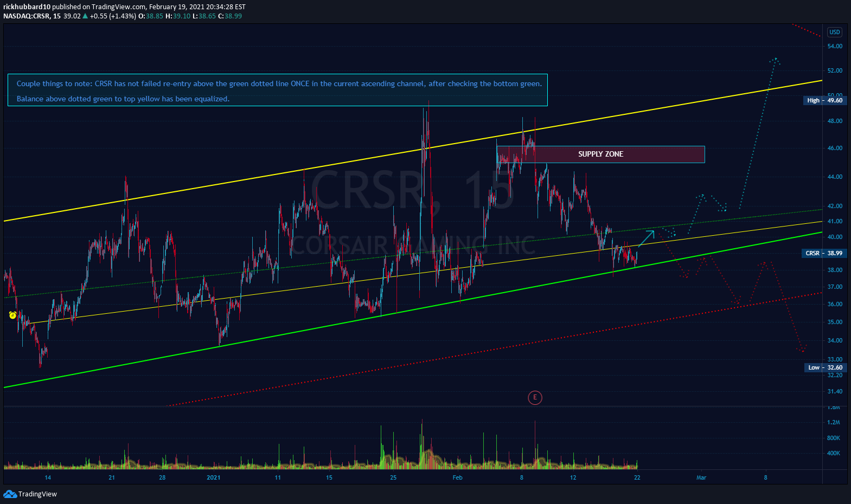Click the 1.2M volume axis label

834,422
